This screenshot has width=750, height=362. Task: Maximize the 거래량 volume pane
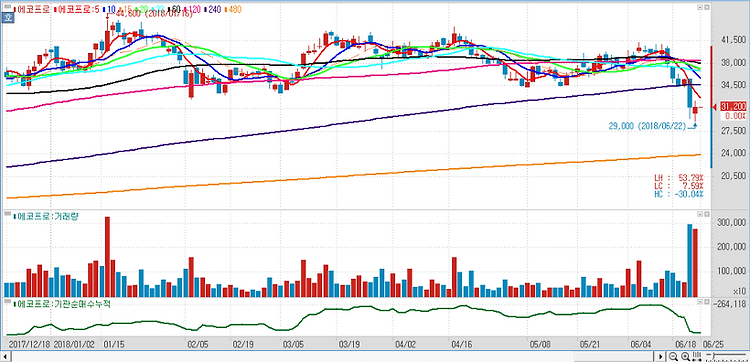click(x=706, y=215)
